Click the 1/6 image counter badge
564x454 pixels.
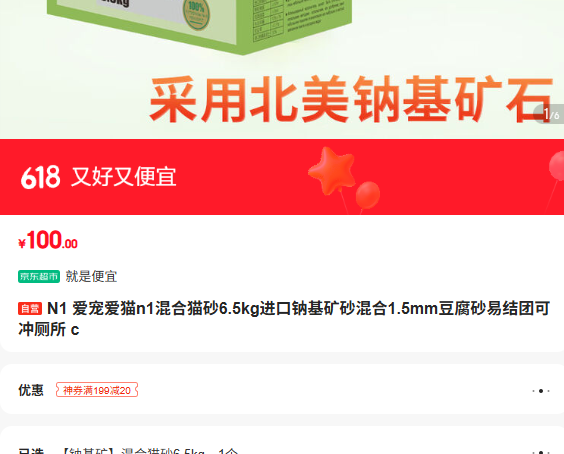click(x=549, y=115)
